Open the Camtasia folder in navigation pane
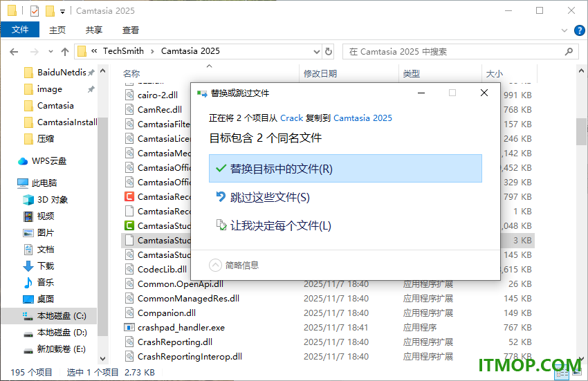This screenshot has height=381, width=588. point(55,106)
